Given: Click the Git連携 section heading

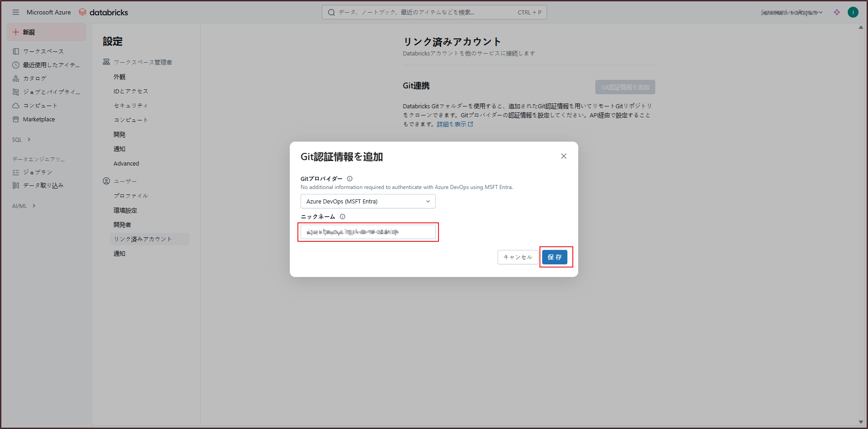Looking at the screenshot, I should 416,86.
